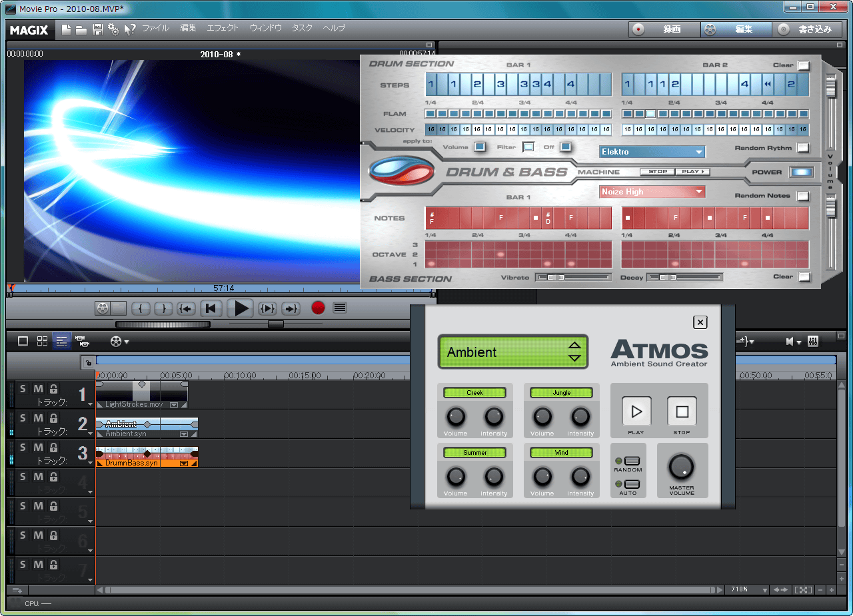Open the LightStrokes.mov clip menu arrow
Viewport: 853px width, 616px height.
tap(174, 405)
